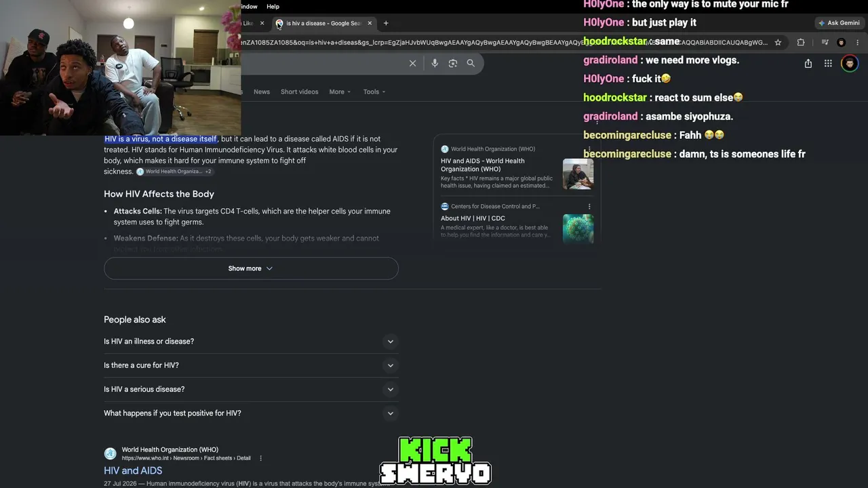Expand the AI overview with Show more
Screen dimensions: 868x488
pos(251,268)
